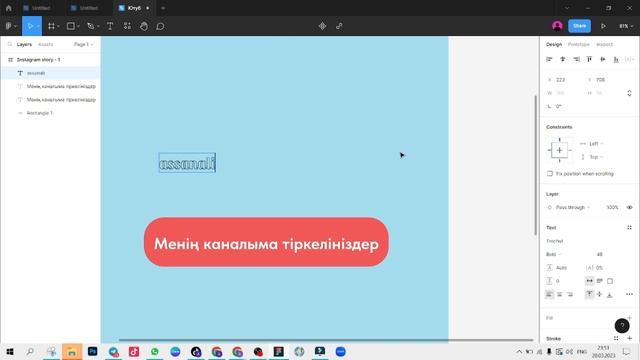The image size is (640, 360).
Task: Click the Align bottom icon
Action: [616, 60]
